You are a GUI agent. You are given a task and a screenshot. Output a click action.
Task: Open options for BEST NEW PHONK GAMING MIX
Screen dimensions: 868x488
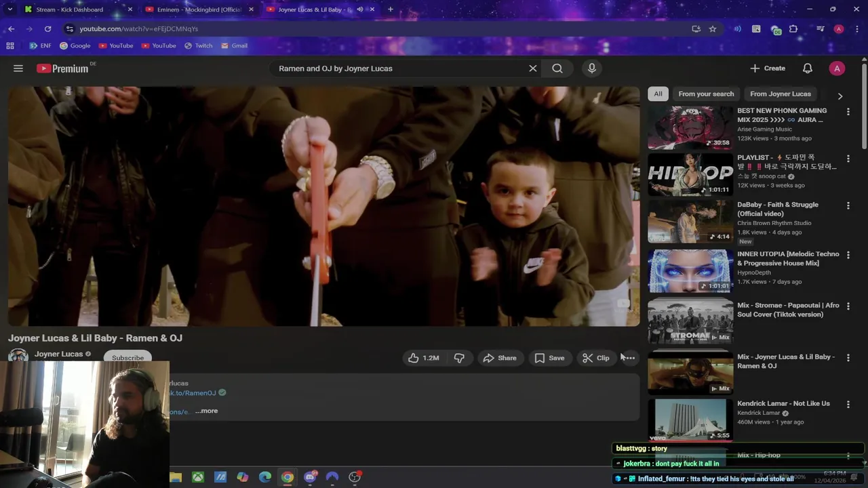[848, 112]
